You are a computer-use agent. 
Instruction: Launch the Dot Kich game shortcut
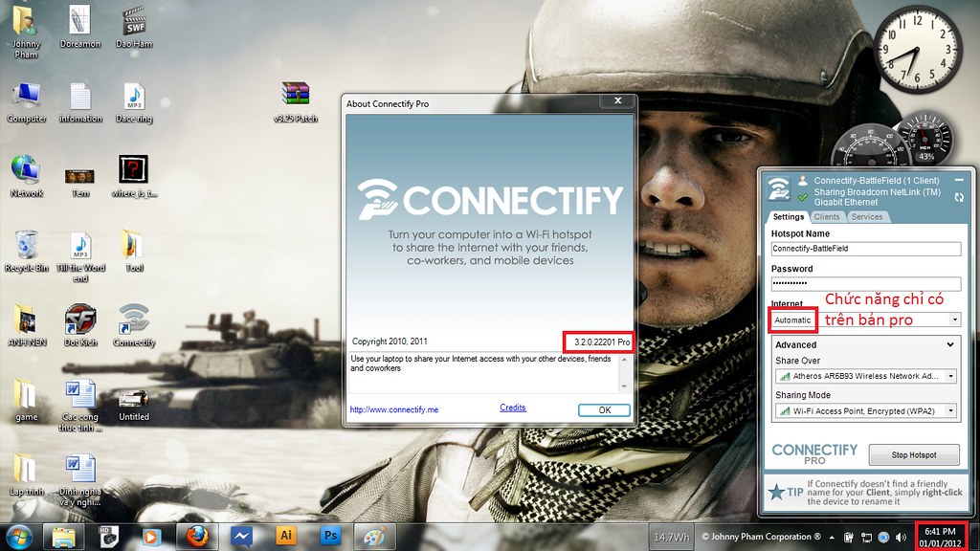pyautogui.click(x=80, y=325)
